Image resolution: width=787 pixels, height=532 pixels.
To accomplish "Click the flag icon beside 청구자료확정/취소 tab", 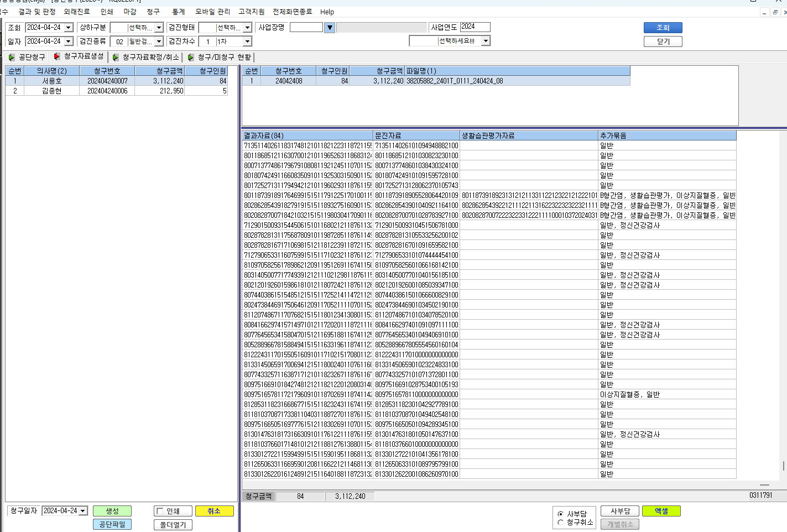I will 116,57.
